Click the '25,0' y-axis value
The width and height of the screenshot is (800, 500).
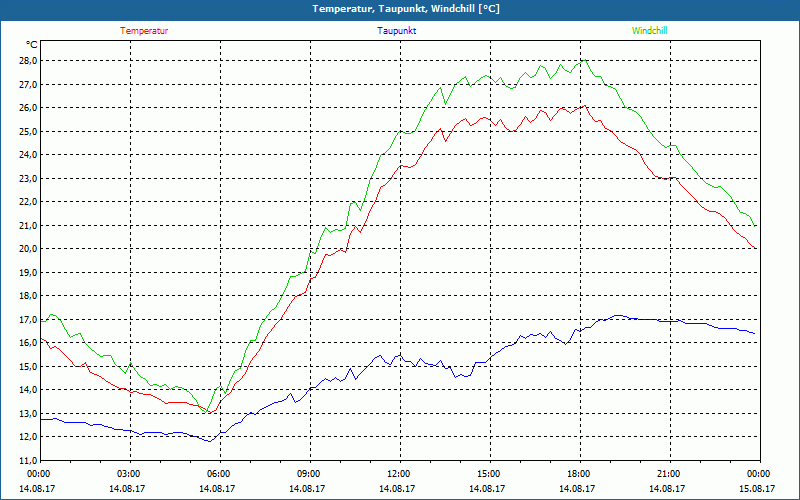[29, 131]
